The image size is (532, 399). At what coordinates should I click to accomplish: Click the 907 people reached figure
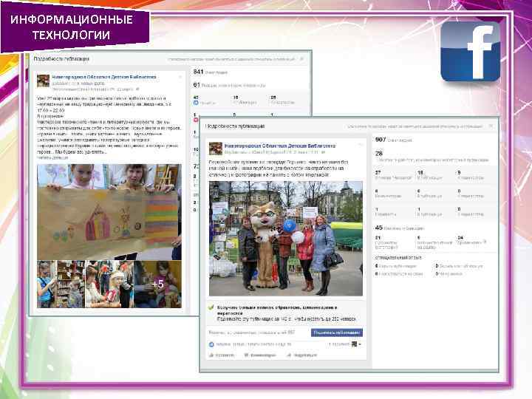tap(381, 140)
